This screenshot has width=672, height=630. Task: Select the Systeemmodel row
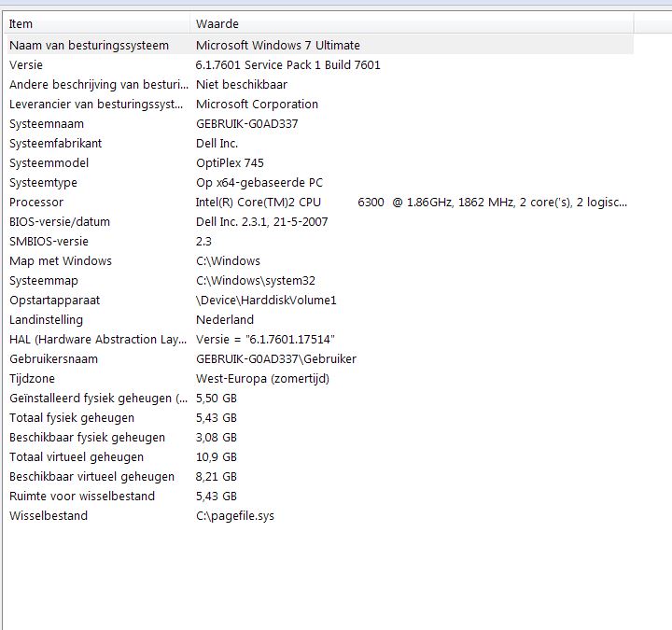pos(49,162)
